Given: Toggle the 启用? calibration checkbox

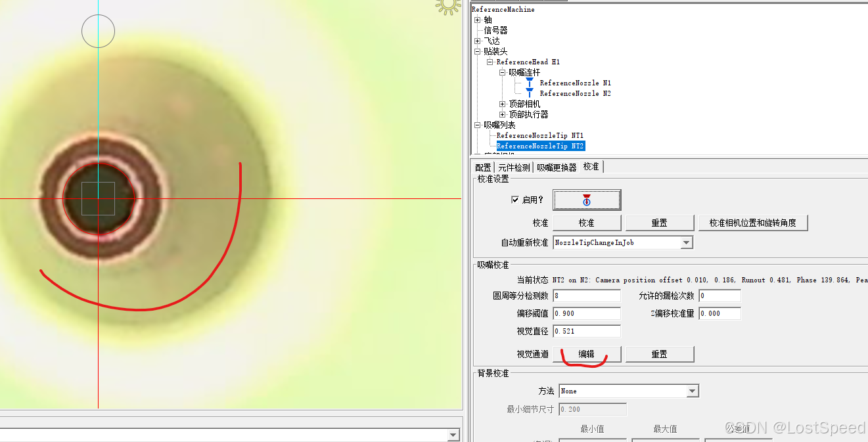Looking at the screenshot, I should coord(515,200).
